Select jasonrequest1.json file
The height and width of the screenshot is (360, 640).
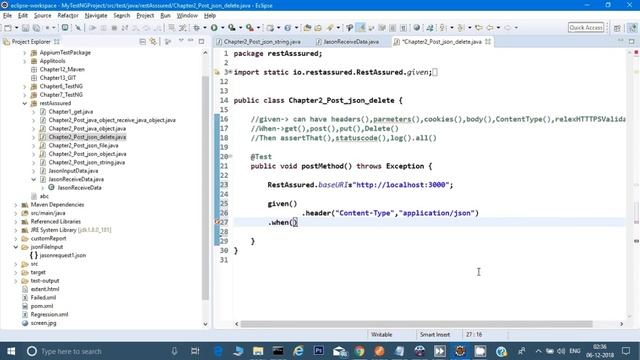(x=62, y=255)
